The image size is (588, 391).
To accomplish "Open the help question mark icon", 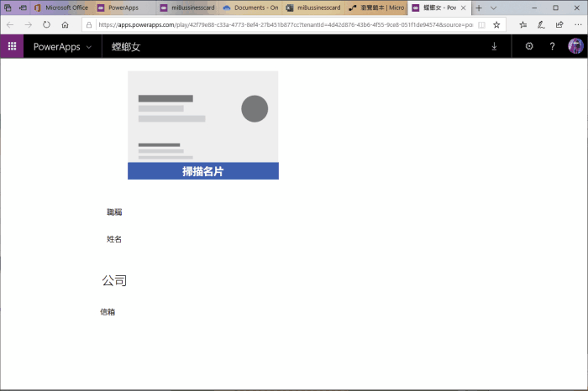I will pos(552,46).
